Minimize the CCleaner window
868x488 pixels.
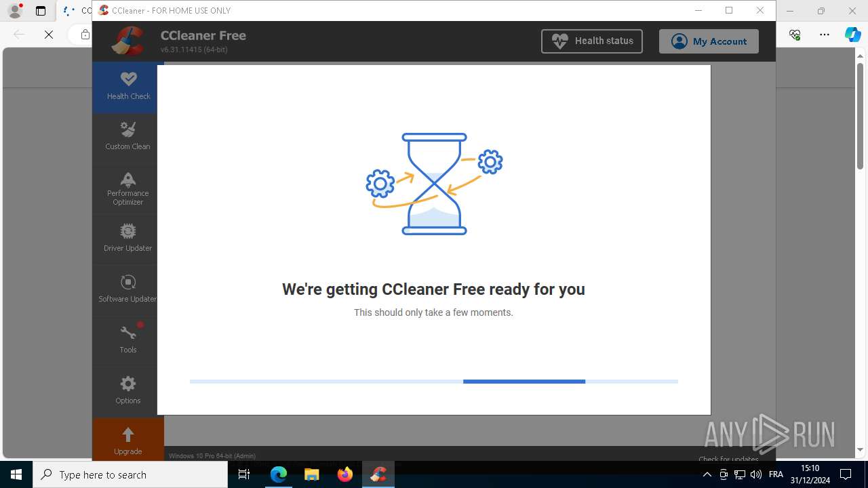point(698,10)
